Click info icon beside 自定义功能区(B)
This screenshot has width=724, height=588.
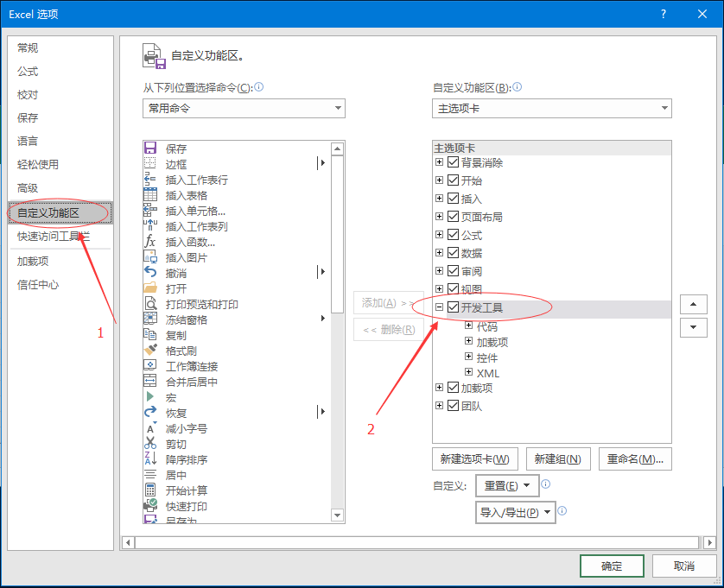click(x=518, y=86)
